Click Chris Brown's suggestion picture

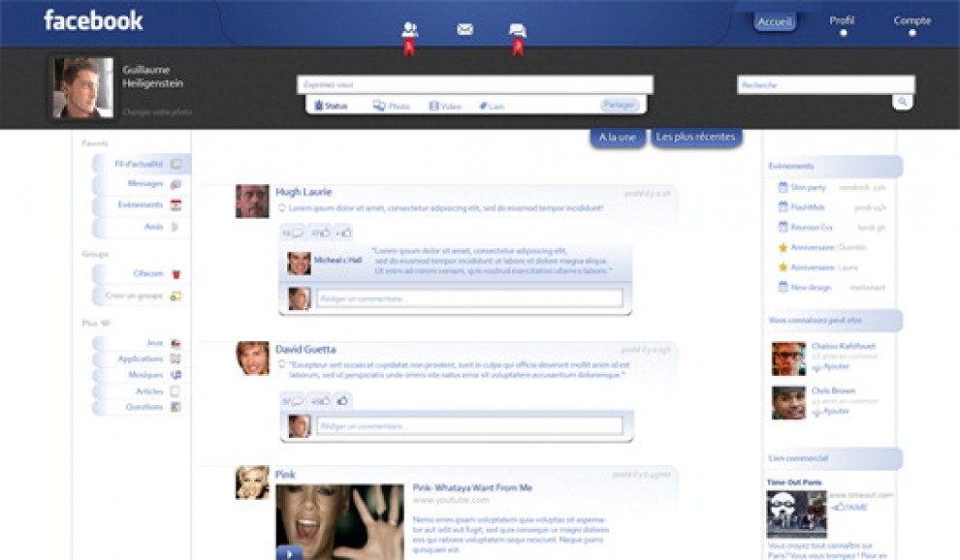(788, 403)
